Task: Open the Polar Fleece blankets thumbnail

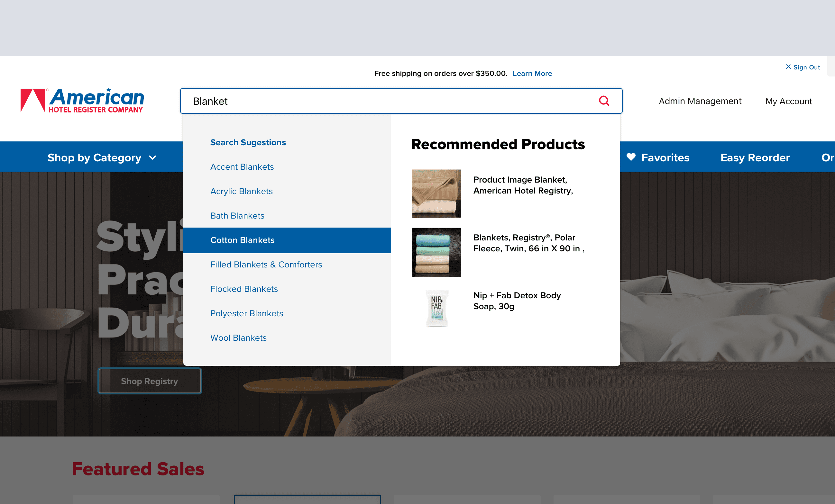Action: [x=436, y=252]
